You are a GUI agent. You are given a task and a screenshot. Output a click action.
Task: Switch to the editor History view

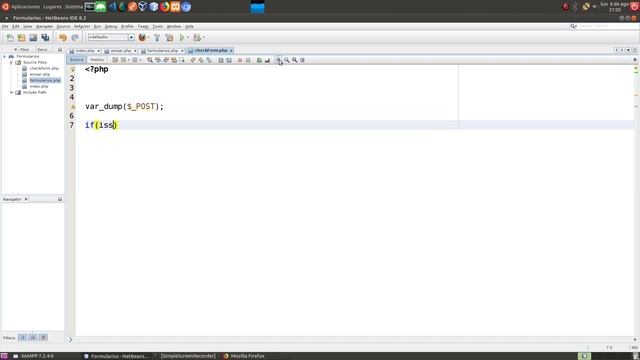coord(97,60)
